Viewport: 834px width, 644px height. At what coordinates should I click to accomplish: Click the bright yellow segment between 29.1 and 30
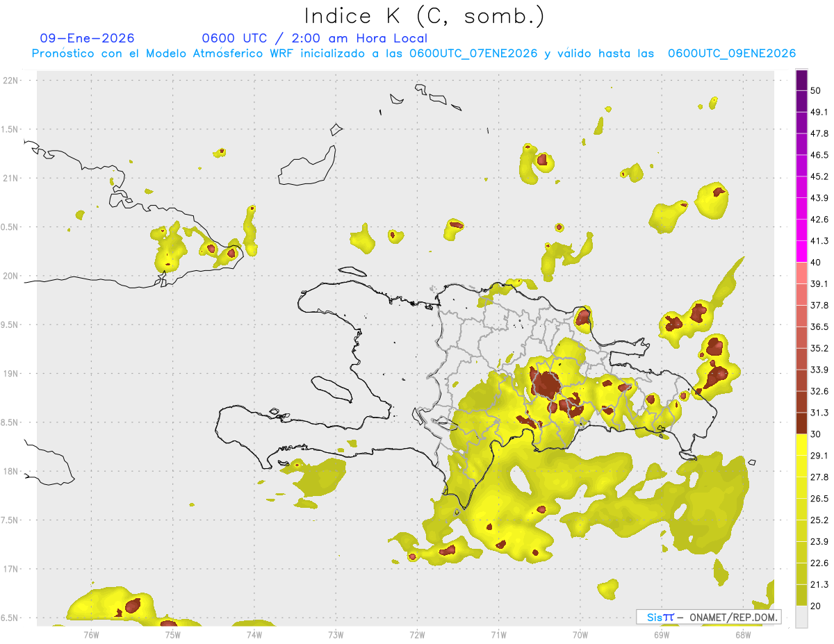pos(802,445)
